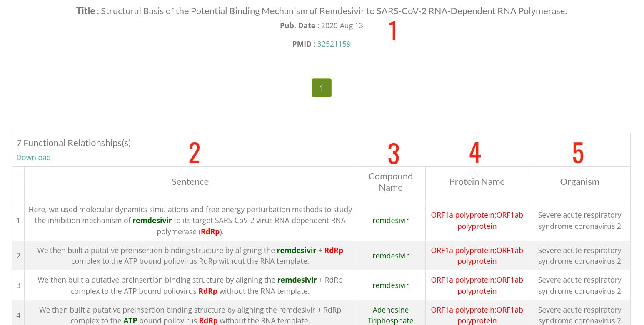Click the 7 Functional Relationships heading
This screenshot has width=644, height=325.
coord(74,143)
